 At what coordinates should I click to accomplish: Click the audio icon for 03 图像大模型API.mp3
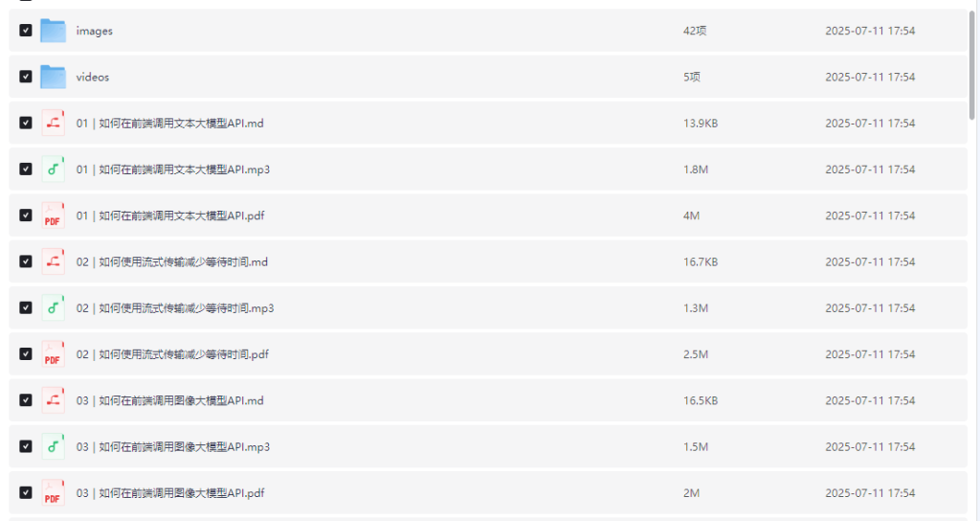coord(53,446)
